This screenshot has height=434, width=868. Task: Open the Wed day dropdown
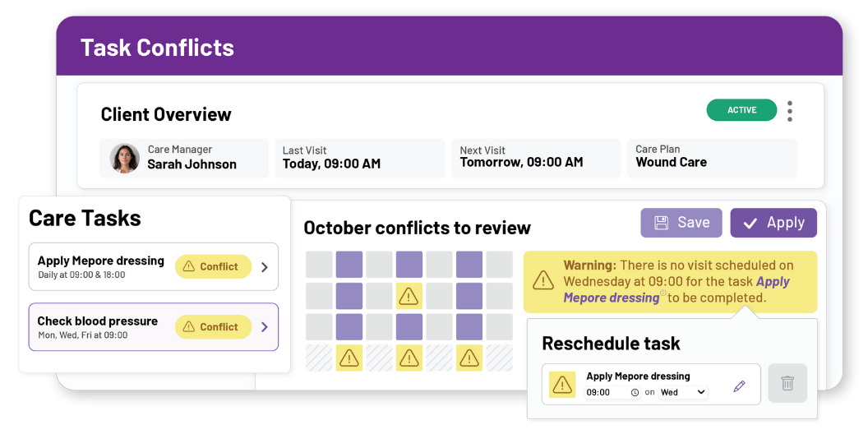682,393
